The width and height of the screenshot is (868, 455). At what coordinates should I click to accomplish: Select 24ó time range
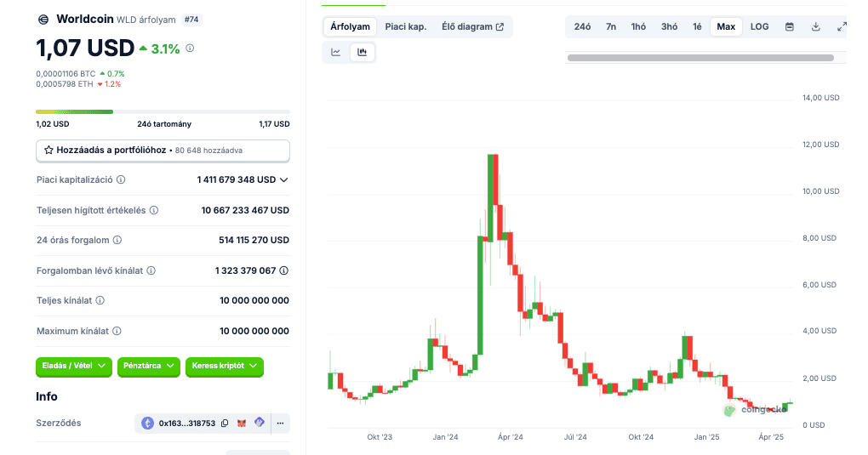[x=582, y=26]
